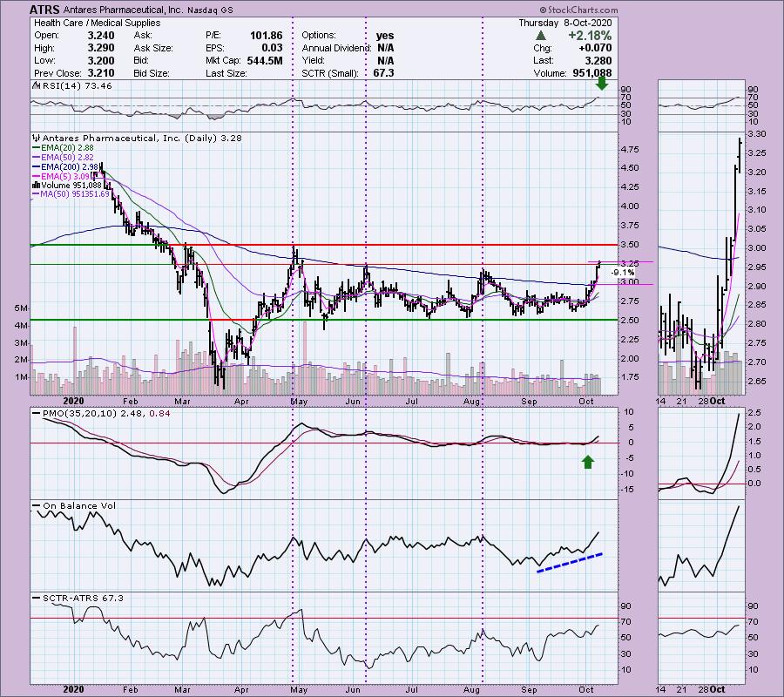This screenshot has width=784, height=697.
Task: Click the date Thursday 8-Oct-2020
Action: [x=565, y=23]
